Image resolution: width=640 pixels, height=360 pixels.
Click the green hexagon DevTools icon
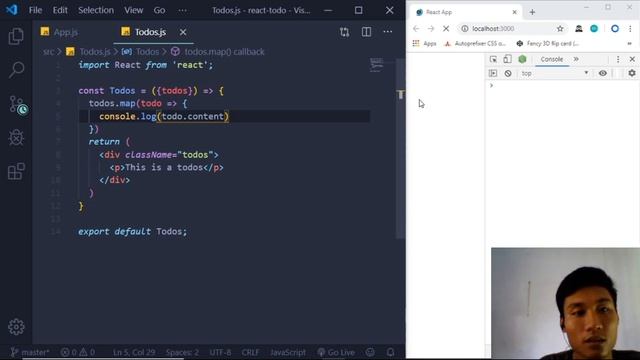pos(522,59)
